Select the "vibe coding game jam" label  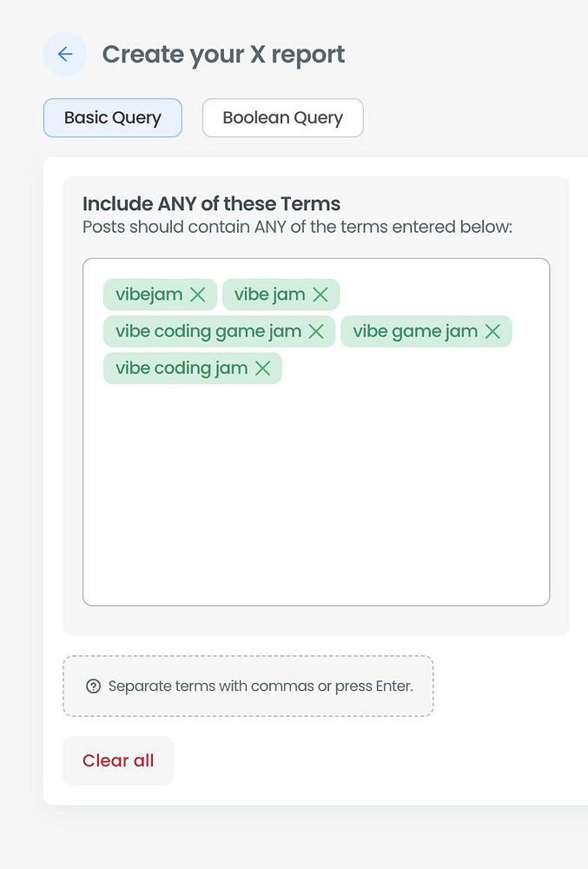click(208, 331)
